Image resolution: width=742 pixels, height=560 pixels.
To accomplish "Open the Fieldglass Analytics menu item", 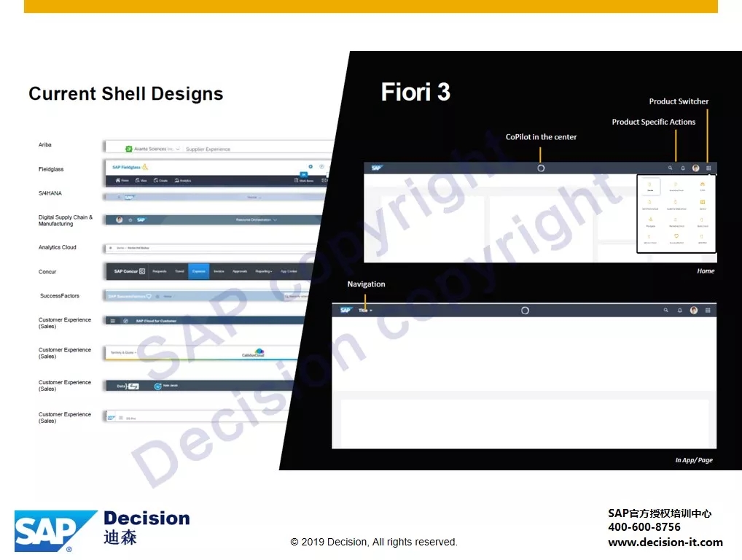I will coord(183,180).
